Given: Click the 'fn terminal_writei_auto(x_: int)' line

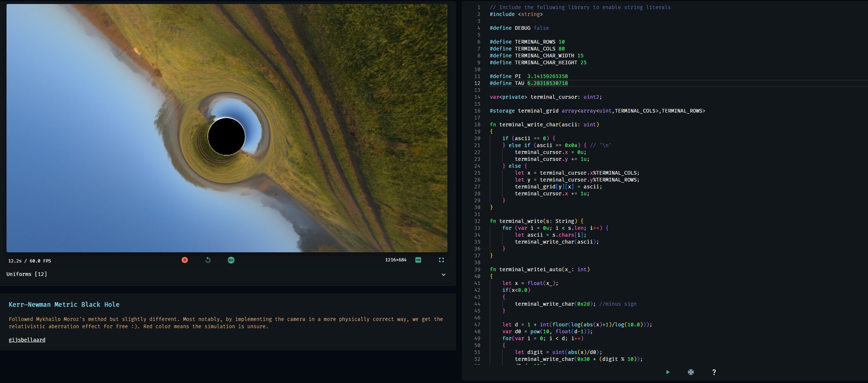Looking at the screenshot, I should pos(540,269).
